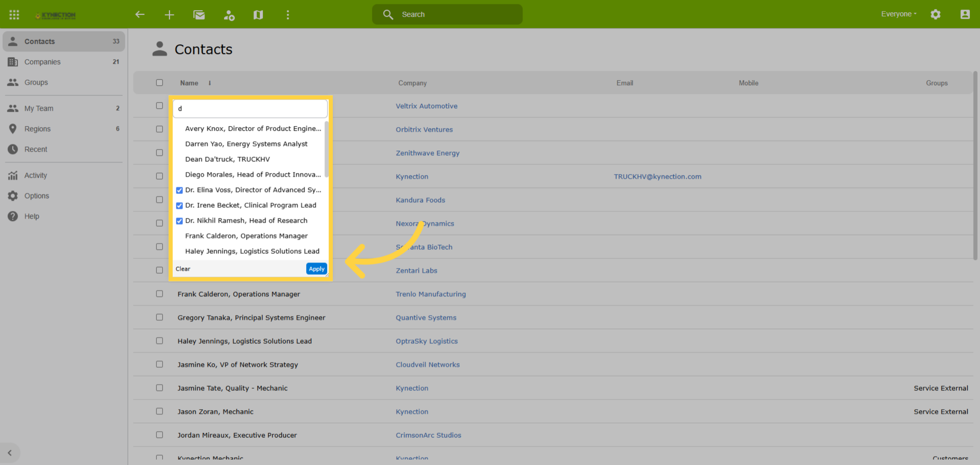Open the user account icon
Viewport: 980px width, 465px height.
965,14
